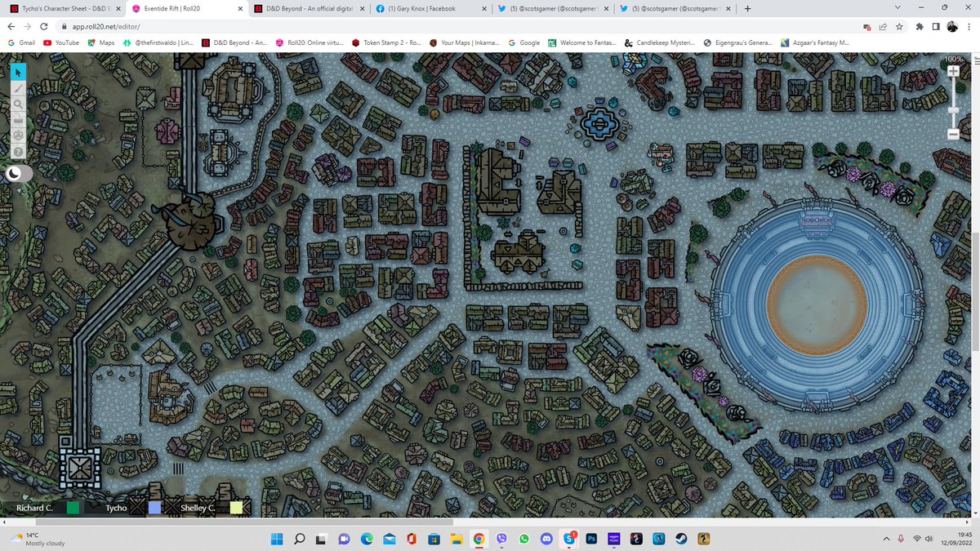The image size is (980, 551).
Task: Open the d20 dice rolling tool
Action: (x=18, y=136)
